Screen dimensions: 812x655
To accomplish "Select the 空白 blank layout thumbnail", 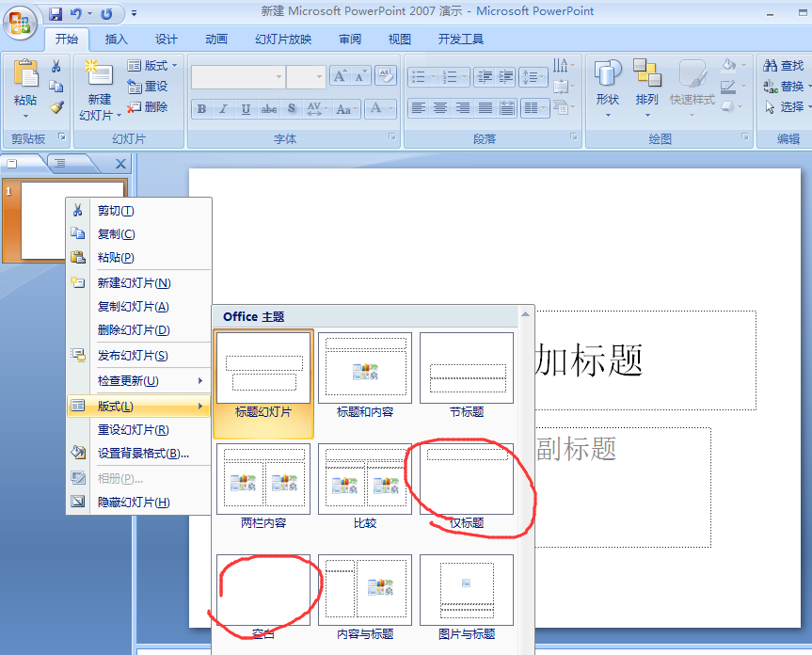I will pos(263,590).
